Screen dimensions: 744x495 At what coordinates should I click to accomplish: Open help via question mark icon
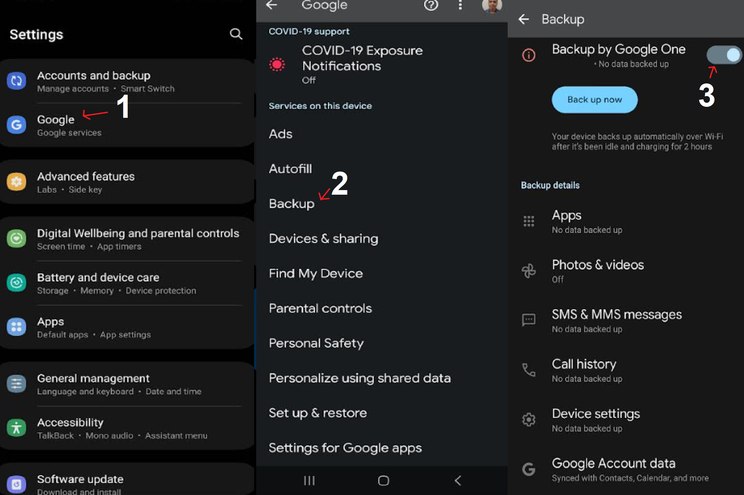coord(431,5)
